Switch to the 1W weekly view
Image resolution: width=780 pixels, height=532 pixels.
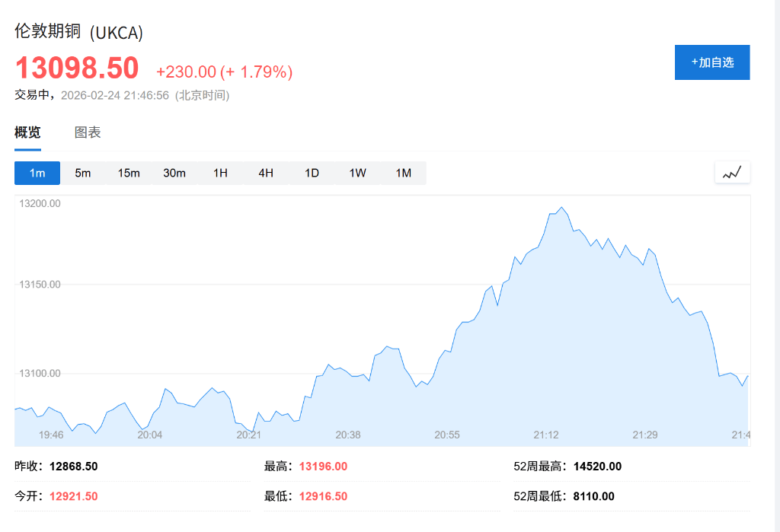click(357, 173)
